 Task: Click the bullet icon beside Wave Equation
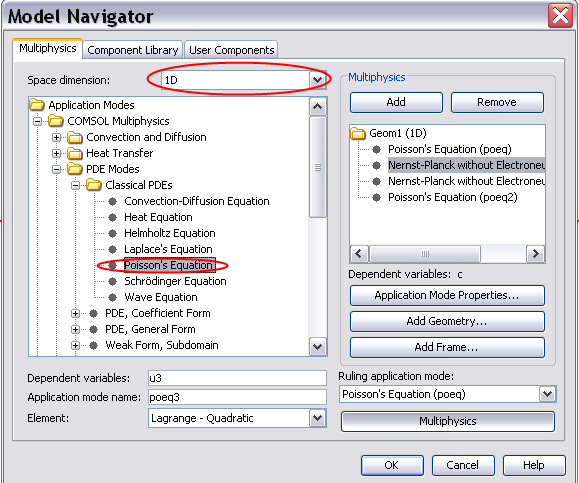coord(113,297)
